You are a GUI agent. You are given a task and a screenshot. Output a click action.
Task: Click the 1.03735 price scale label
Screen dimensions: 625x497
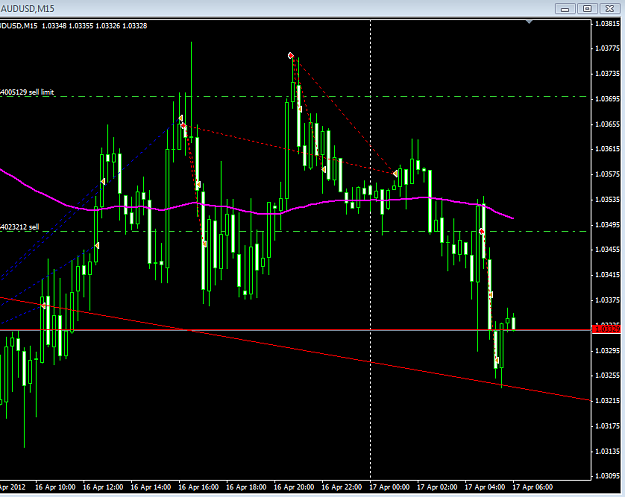[x=607, y=74]
